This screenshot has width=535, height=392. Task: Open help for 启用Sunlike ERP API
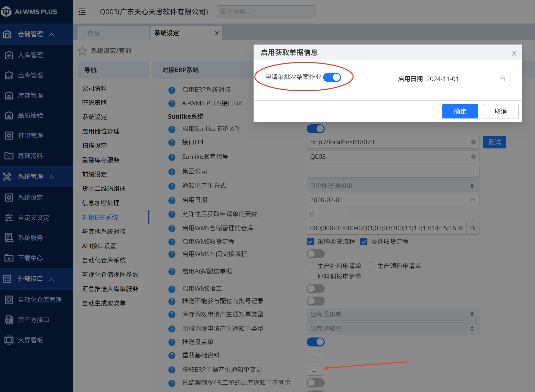click(x=172, y=129)
